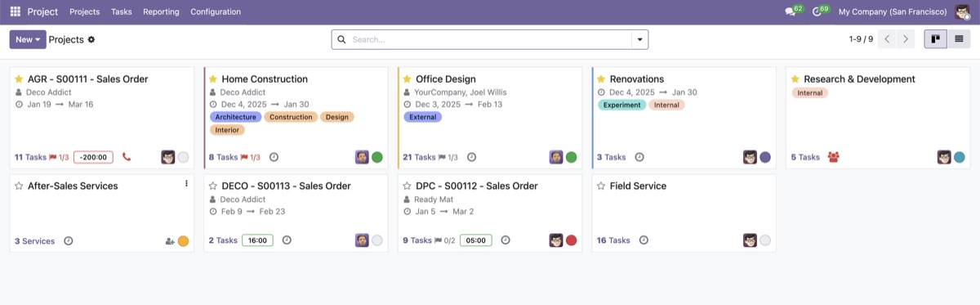Screen dimensions: 980x305
Task: Click the Project app title
Action: pyautogui.click(x=42, y=11)
